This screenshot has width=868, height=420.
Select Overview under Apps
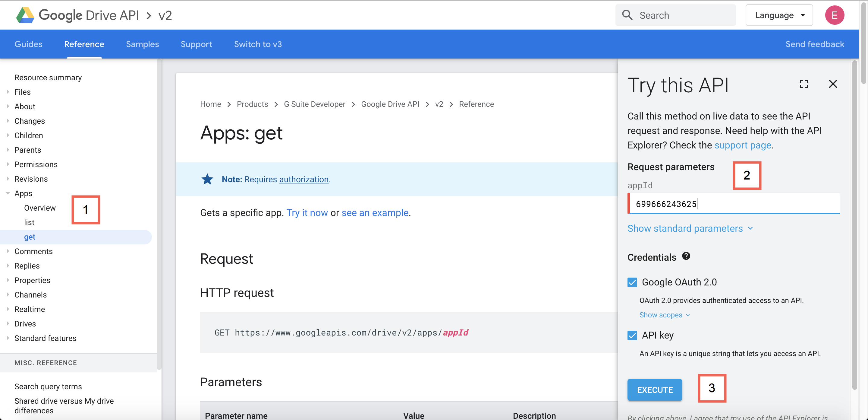(x=40, y=208)
